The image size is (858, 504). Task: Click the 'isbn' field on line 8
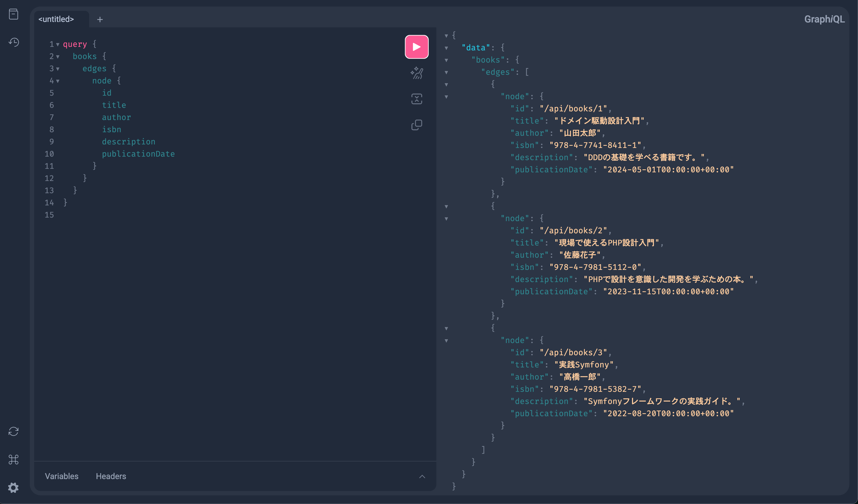[111, 130]
